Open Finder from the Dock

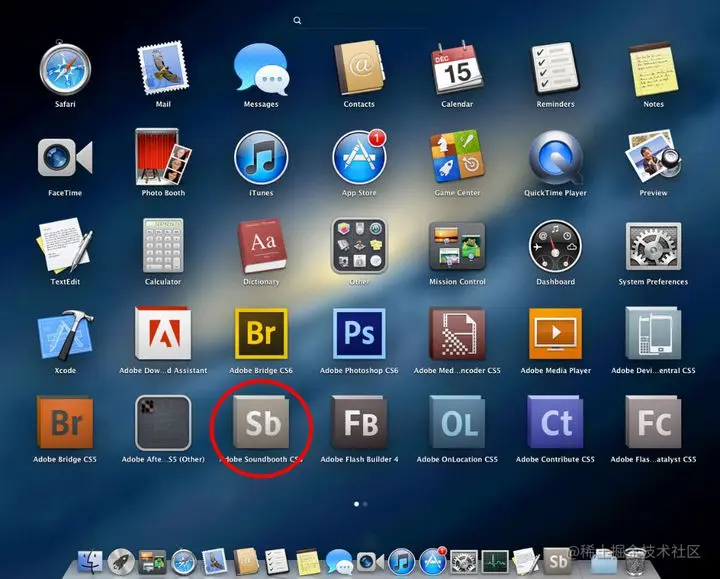coord(90,561)
